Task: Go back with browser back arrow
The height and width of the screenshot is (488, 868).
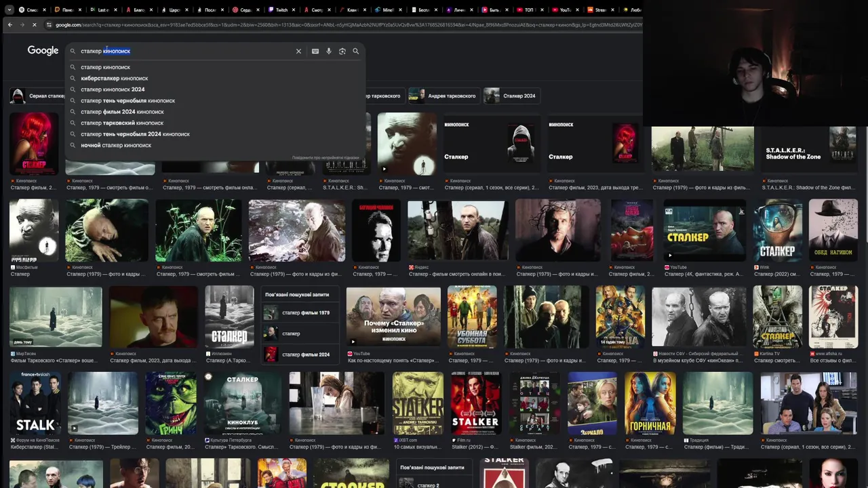Action: (9, 24)
